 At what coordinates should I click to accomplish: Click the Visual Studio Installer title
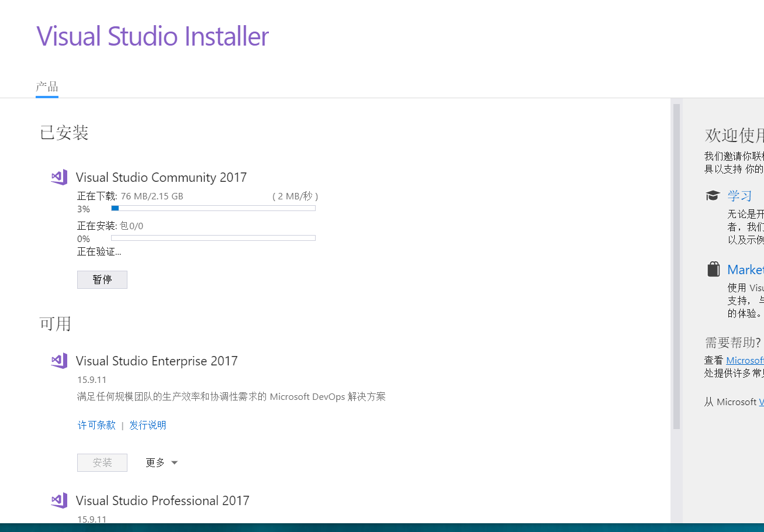[x=153, y=36]
